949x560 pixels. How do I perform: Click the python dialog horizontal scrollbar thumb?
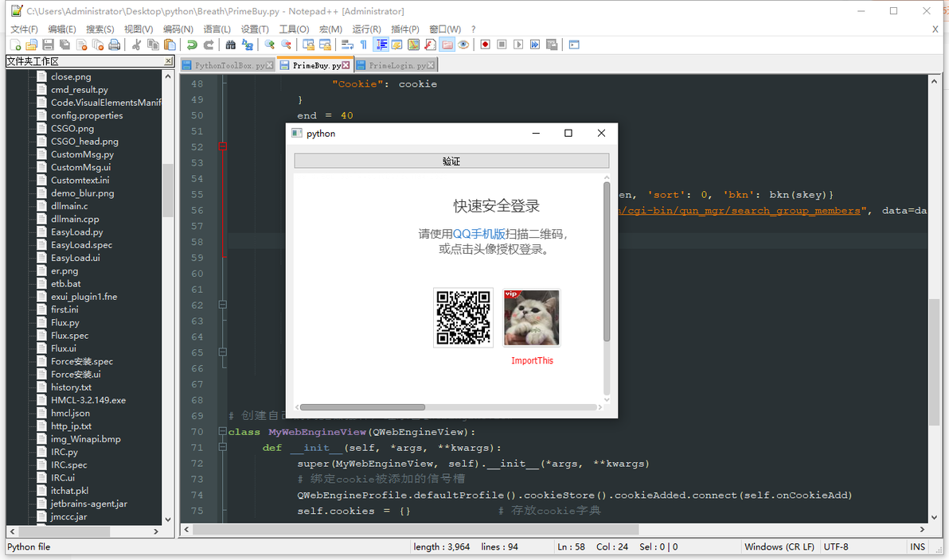tap(362, 407)
